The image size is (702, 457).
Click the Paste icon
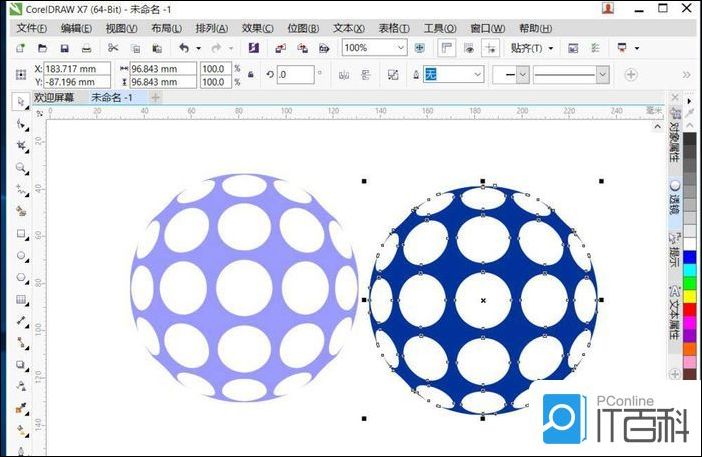click(157, 48)
